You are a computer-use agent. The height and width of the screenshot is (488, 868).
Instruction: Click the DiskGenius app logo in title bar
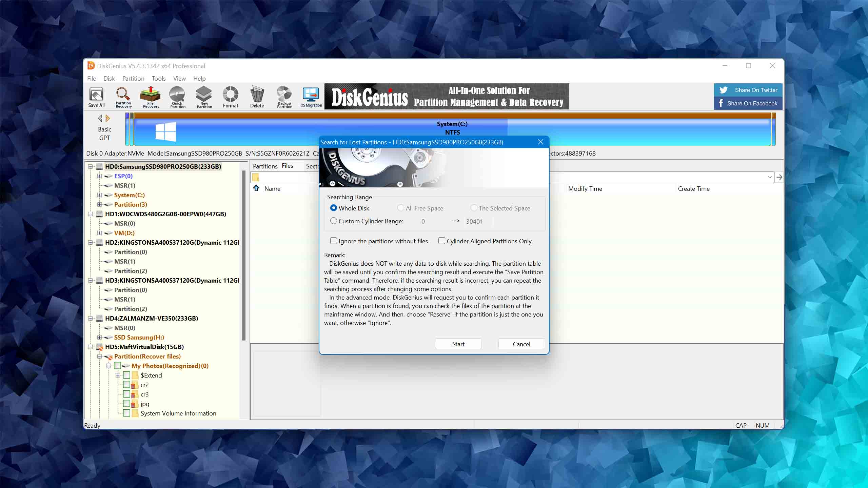(91, 65)
